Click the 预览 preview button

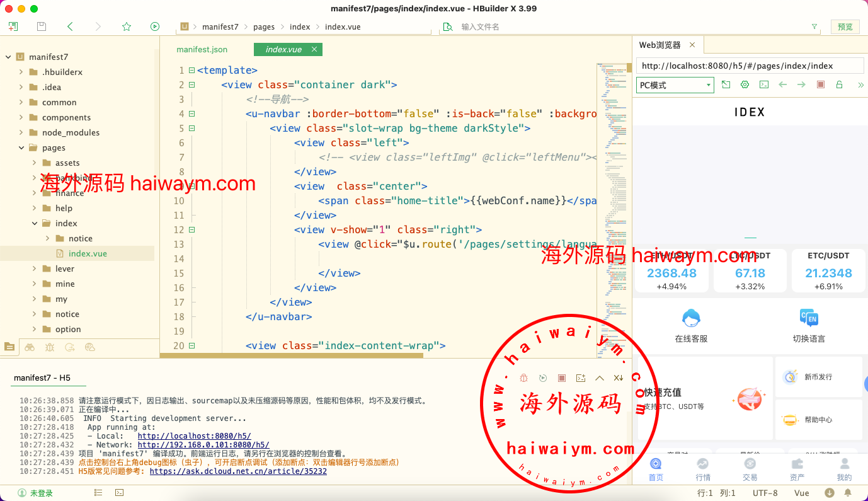[x=845, y=26]
